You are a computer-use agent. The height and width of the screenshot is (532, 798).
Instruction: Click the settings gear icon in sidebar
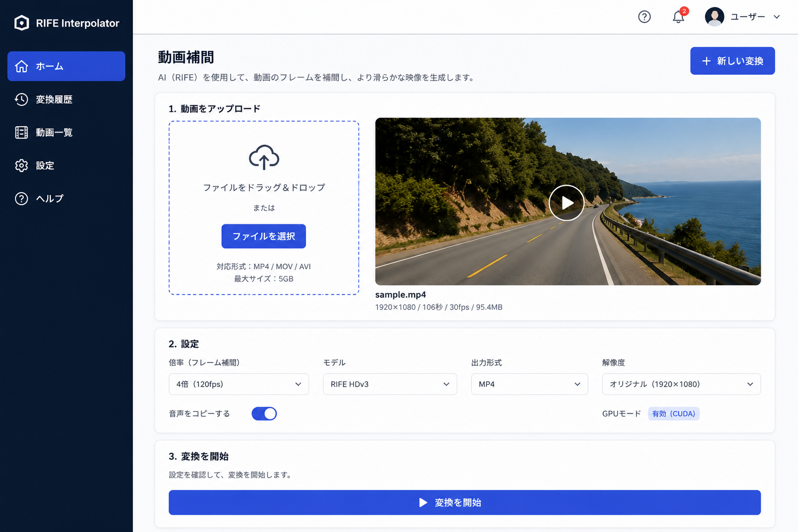[21, 165]
